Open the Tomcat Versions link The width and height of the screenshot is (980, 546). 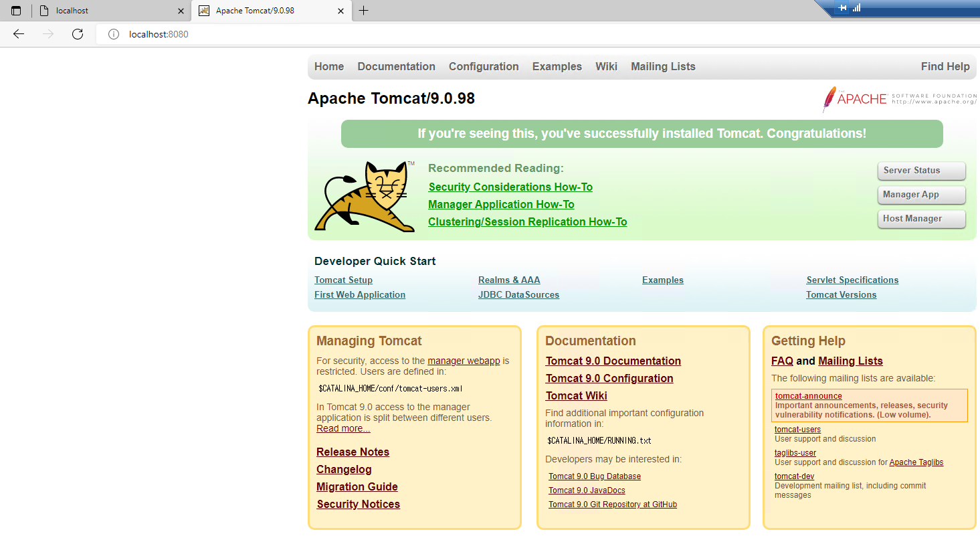(x=841, y=295)
